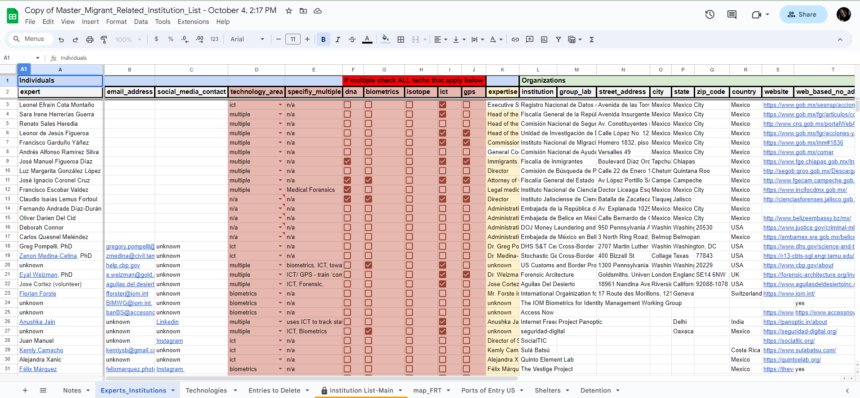Screen dimensions: 860x398
Task: Click the Insert chart icon
Action: coord(544,39)
